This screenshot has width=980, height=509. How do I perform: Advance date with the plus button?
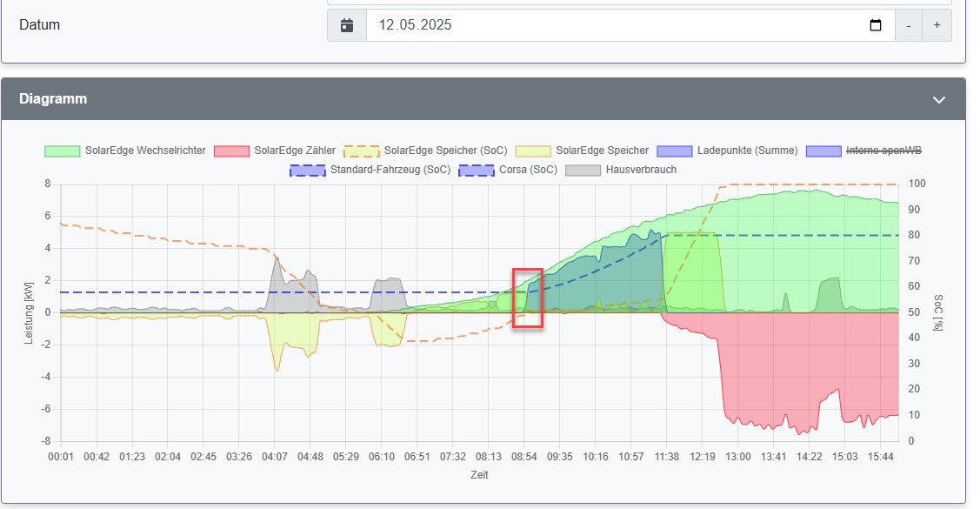[x=937, y=25]
